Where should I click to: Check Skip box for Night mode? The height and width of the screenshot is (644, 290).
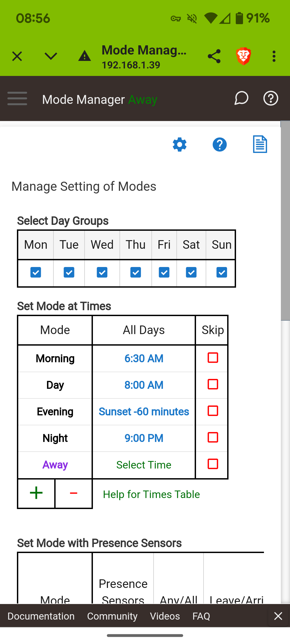click(213, 437)
